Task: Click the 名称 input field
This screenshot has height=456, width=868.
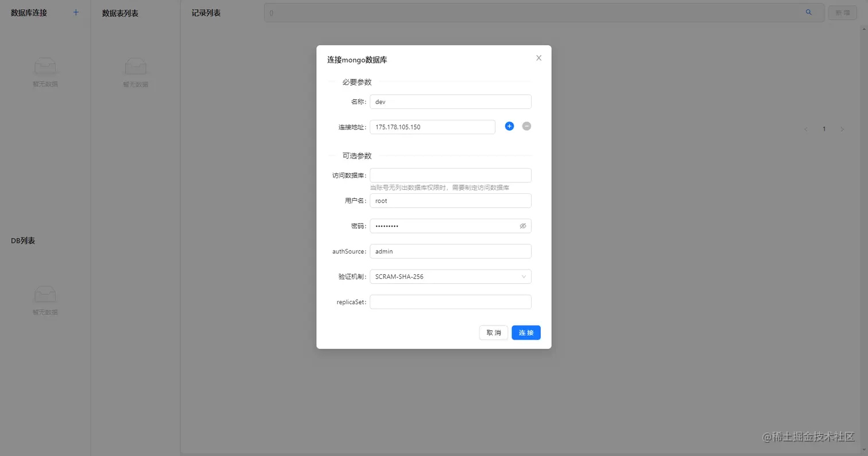Action: (x=451, y=102)
